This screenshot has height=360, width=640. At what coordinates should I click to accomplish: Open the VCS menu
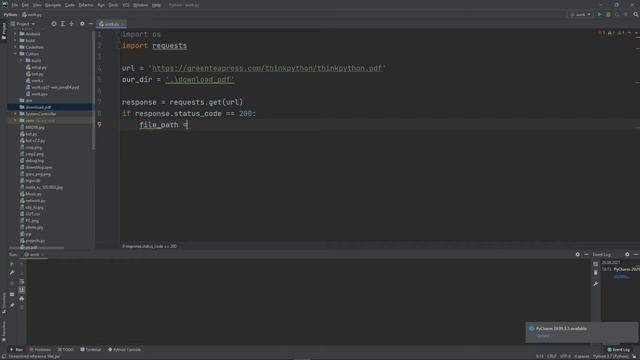pos(126,5)
